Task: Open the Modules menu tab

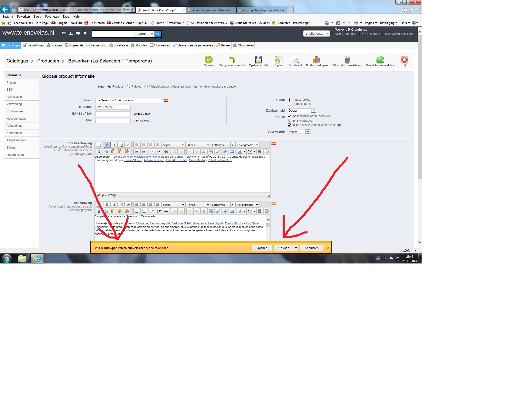Action: 139,45
